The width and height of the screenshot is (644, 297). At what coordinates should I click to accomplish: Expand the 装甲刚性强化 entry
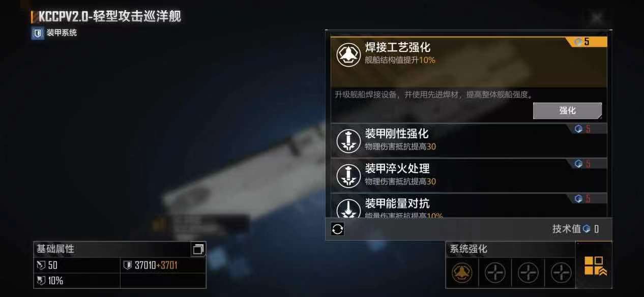pos(469,140)
